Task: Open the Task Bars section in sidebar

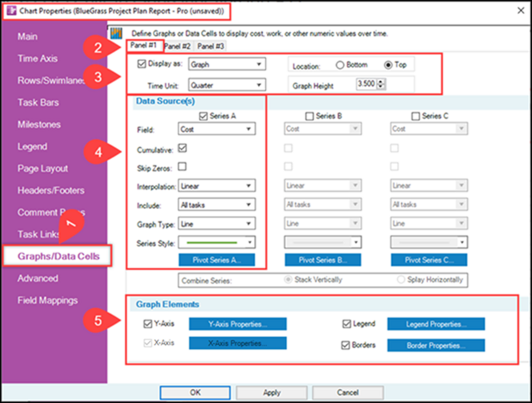Action: tap(38, 102)
